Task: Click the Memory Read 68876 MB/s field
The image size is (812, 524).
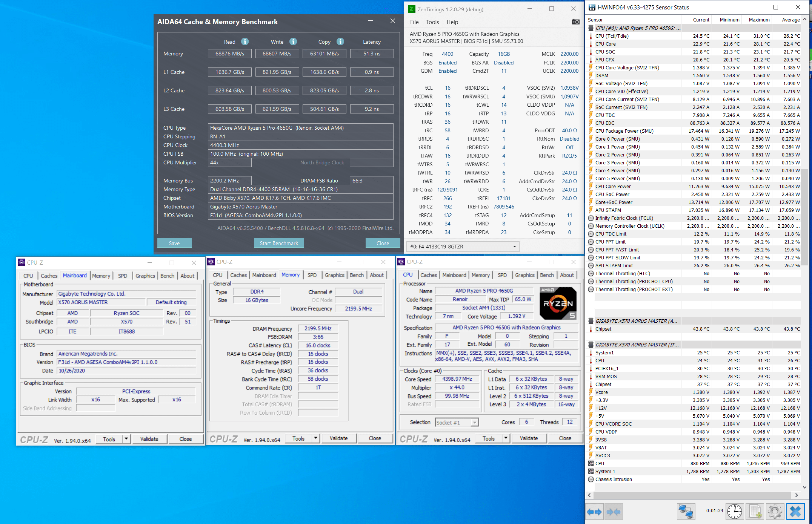Action: [229, 54]
